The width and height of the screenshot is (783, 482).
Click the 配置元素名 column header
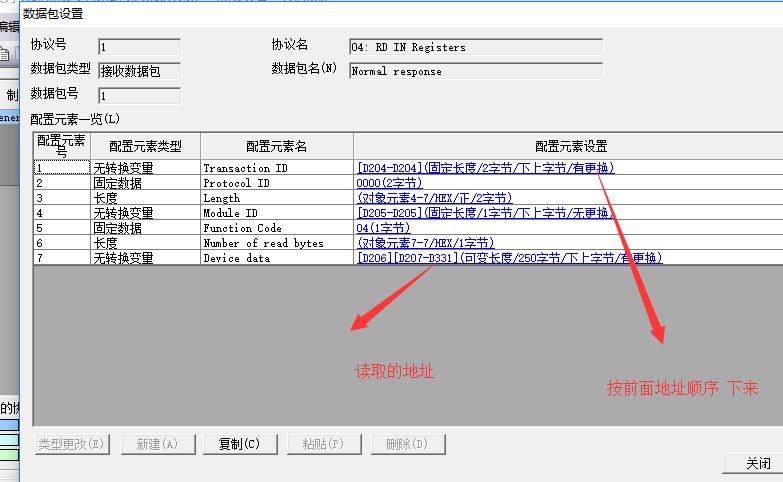coord(277,146)
